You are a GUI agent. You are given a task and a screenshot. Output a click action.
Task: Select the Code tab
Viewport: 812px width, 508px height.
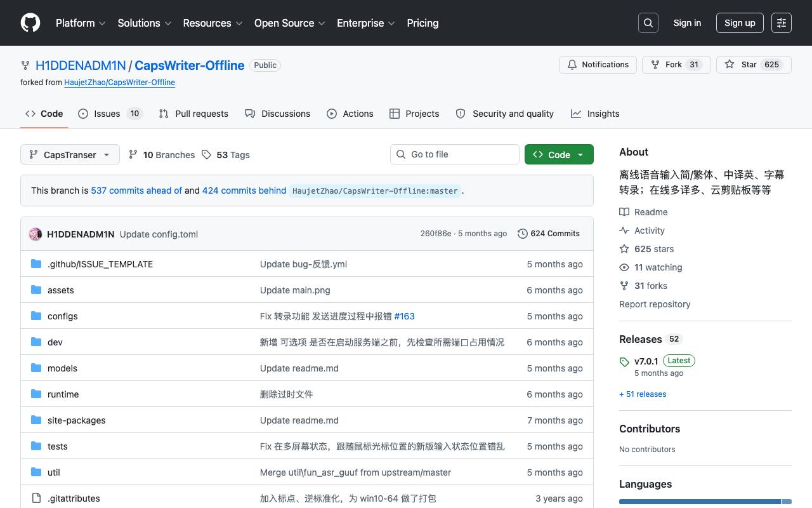click(44, 114)
